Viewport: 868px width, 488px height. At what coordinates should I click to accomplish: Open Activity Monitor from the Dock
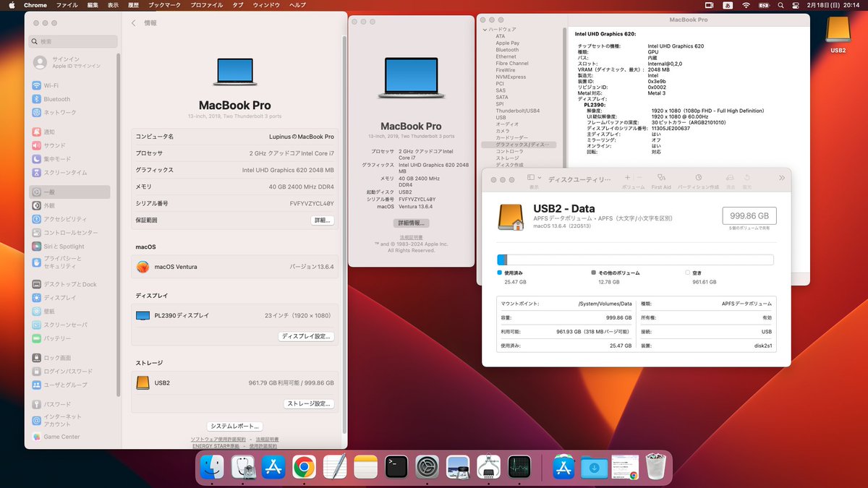pyautogui.click(x=520, y=467)
